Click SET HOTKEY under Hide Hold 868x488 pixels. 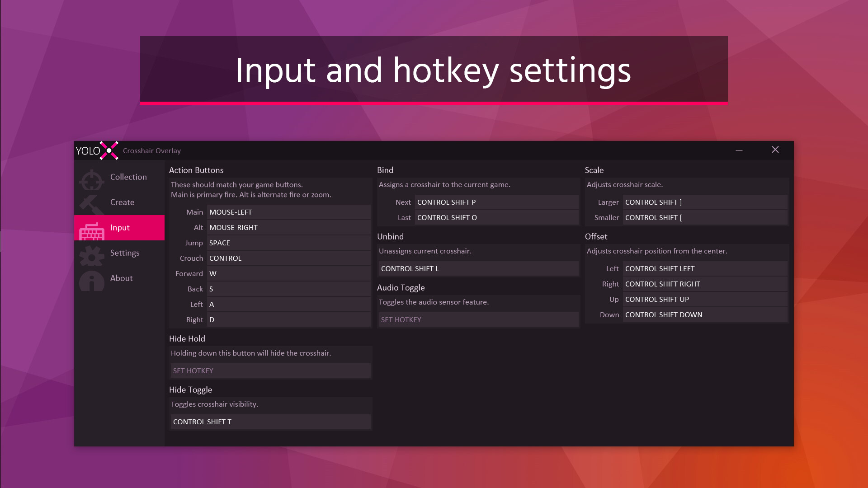point(270,371)
